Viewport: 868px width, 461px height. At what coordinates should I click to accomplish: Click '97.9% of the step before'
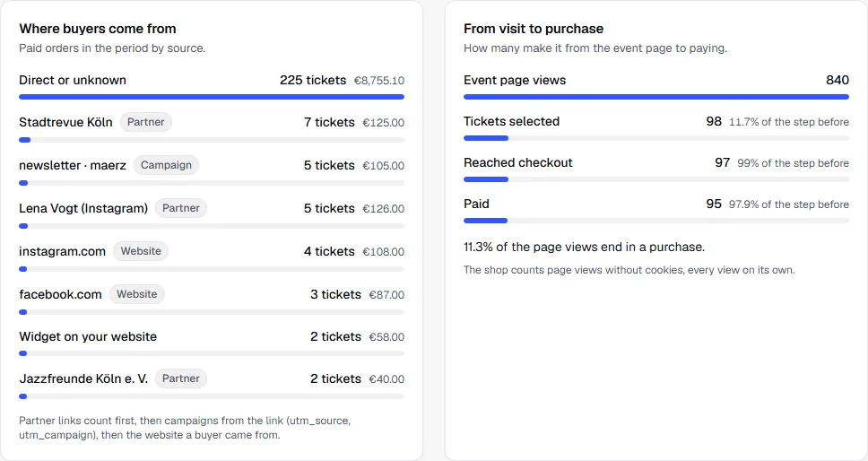point(789,204)
